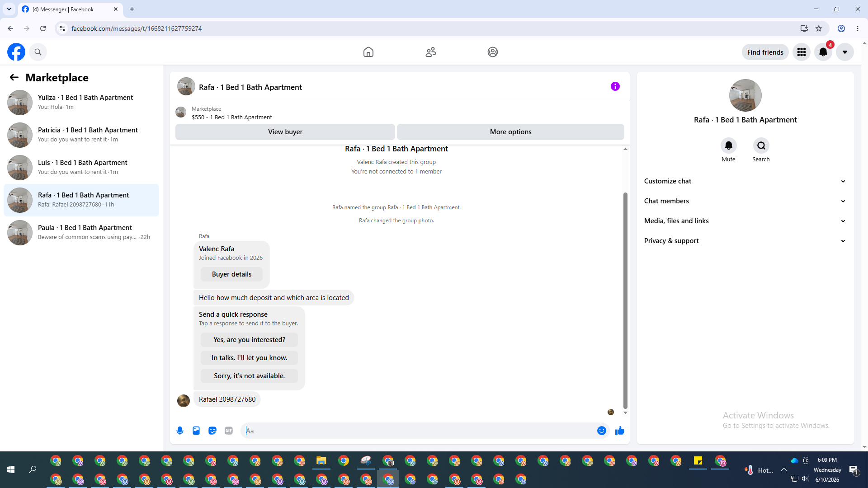The image size is (868, 488).
Task: Open the Groups icon in top navigation
Action: (493, 52)
